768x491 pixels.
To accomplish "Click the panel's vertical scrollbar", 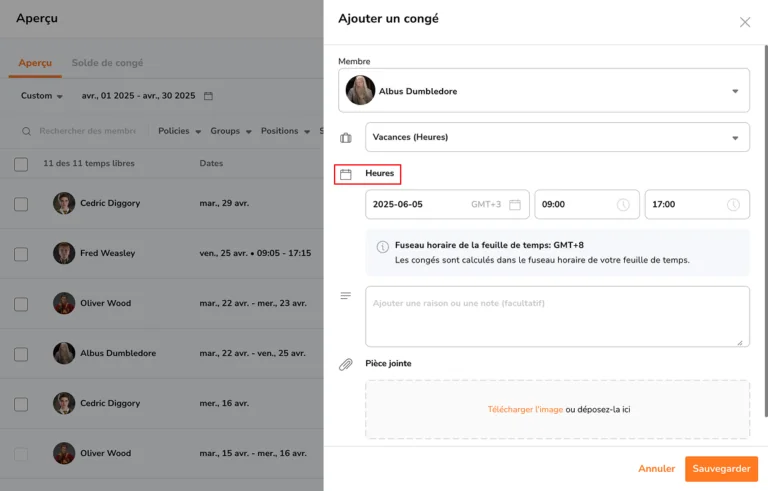I will [x=766, y=230].
